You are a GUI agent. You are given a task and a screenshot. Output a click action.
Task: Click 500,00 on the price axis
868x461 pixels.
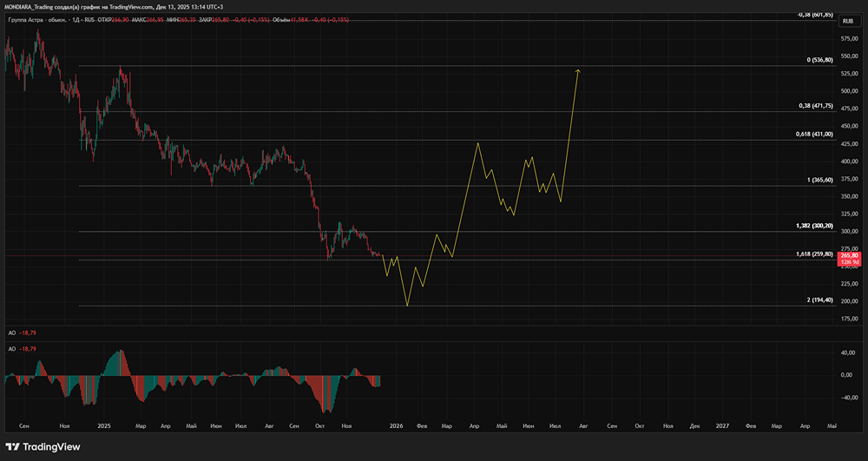click(849, 91)
